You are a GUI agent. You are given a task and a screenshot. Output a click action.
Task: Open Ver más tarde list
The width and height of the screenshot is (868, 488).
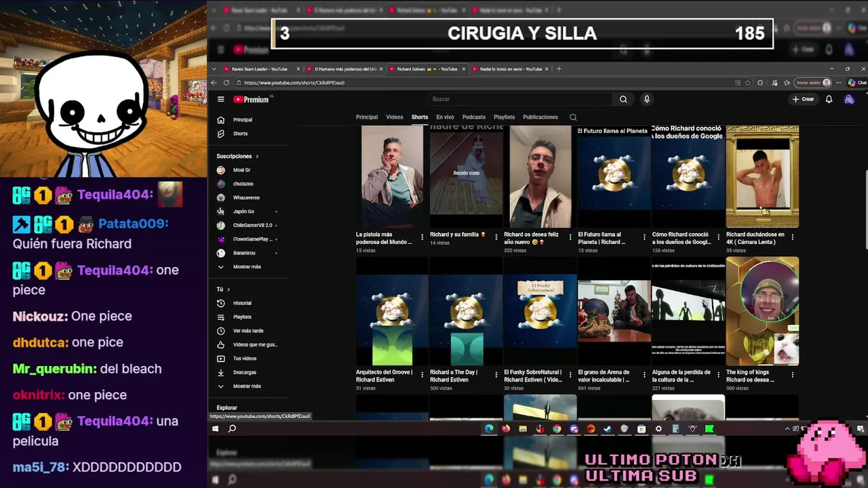pyautogui.click(x=241, y=331)
